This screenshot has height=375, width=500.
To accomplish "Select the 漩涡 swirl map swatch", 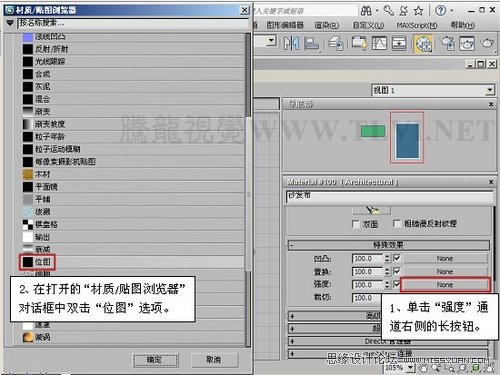I will point(28,337).
